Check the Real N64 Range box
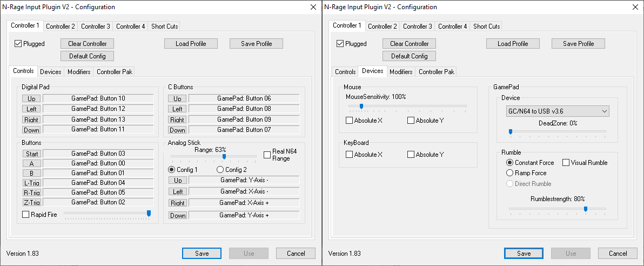Screen dimensions: 644x266 click(267, 155)
